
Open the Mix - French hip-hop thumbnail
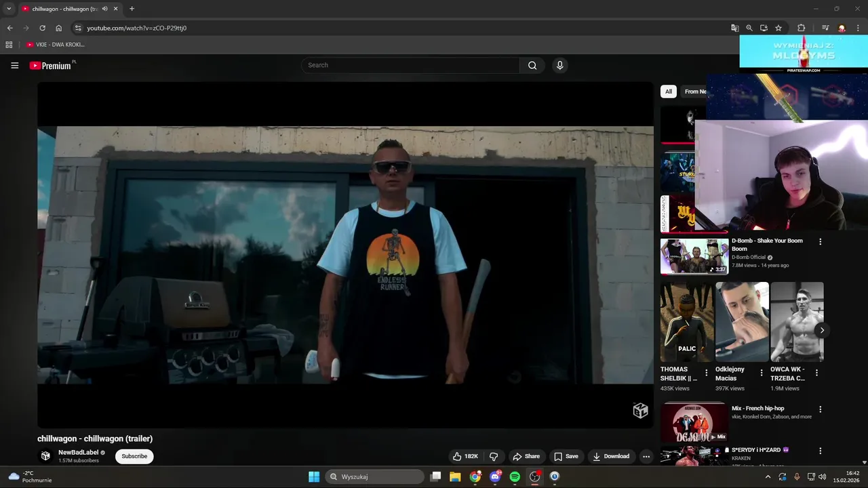(x=694, y=422)
